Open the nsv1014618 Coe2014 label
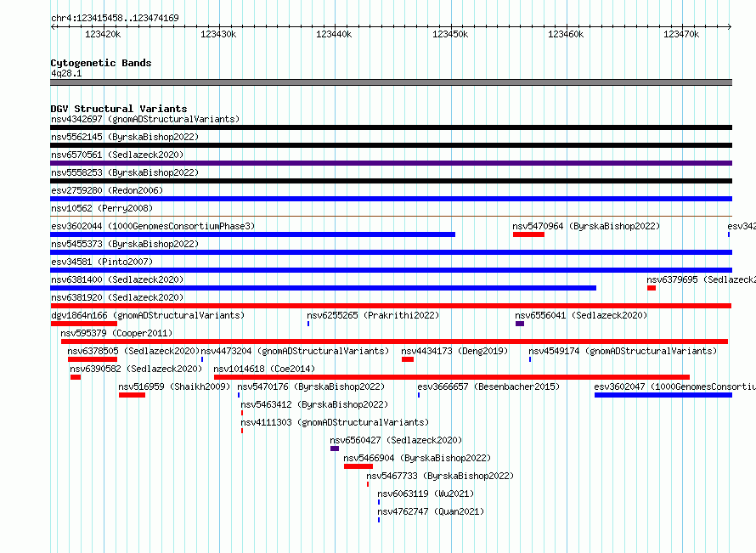Viewport: 756px width, 553px height. tap(264, 369)
